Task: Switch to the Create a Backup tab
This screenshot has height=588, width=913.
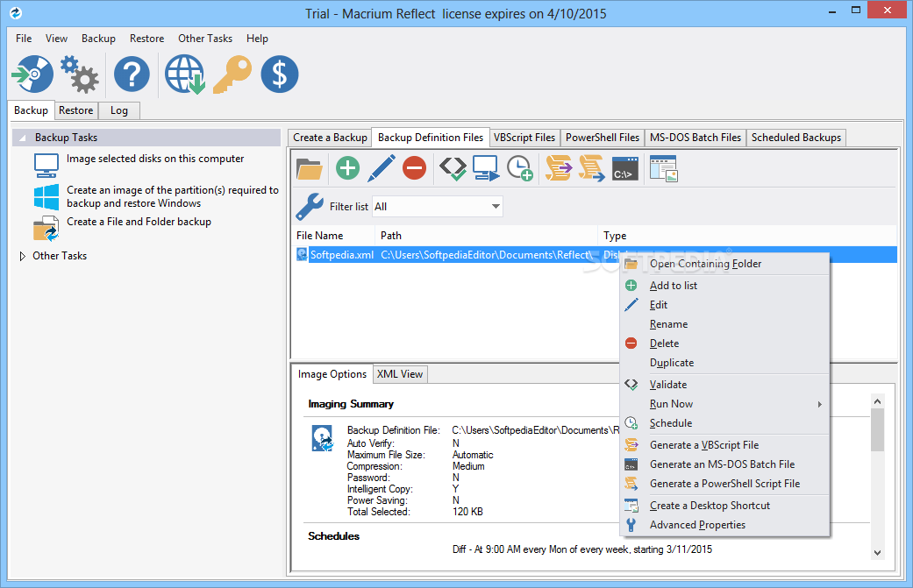Action: point(330,138)
